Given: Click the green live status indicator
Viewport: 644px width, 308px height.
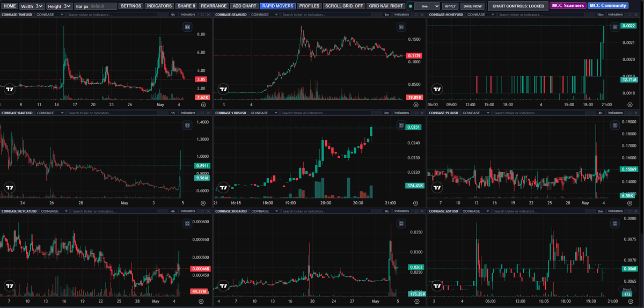Looking at the screenshot, I should click(410, 6).
